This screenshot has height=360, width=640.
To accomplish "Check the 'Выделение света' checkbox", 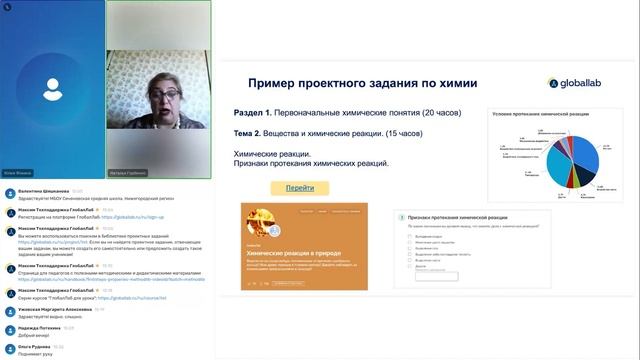I will pyautogui.click(x=409, y=260).
